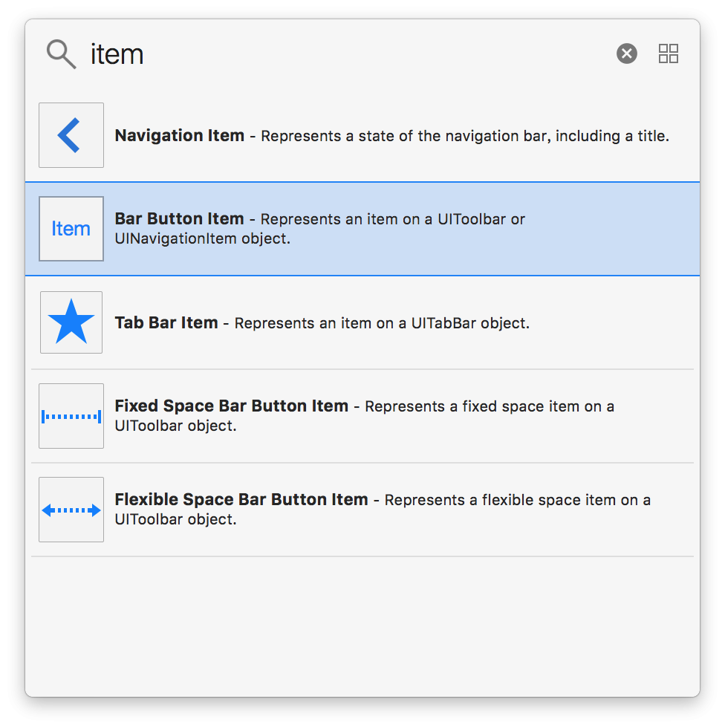Click 'Bar Button Item' title text
The image size is (725, 728).
179,218
